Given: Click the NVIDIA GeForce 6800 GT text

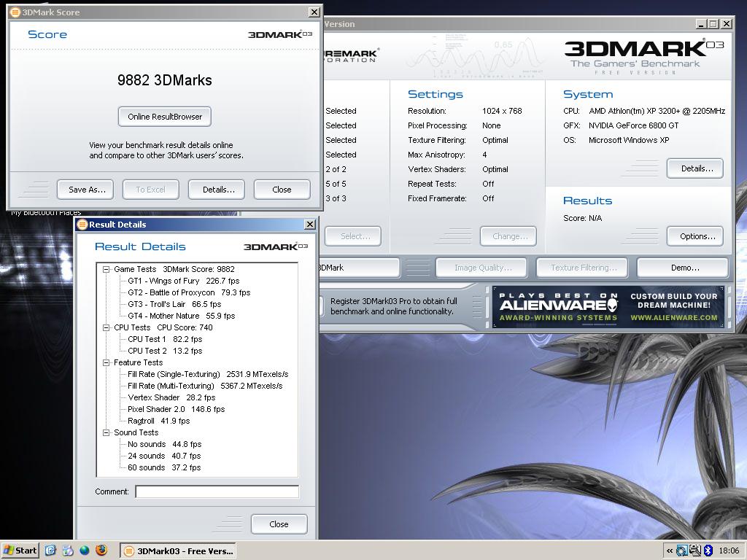Looking at the screenshot, I should pos(633,125).
